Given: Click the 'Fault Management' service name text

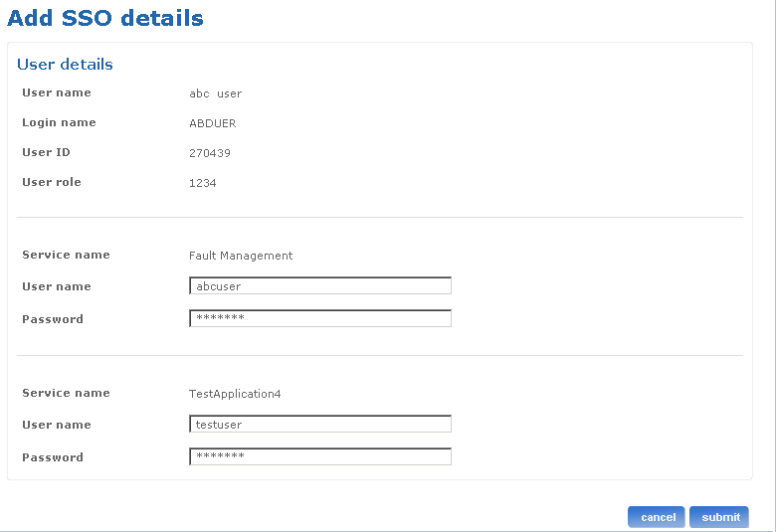Looking at the screenshot, I should (x=241, y=256).
